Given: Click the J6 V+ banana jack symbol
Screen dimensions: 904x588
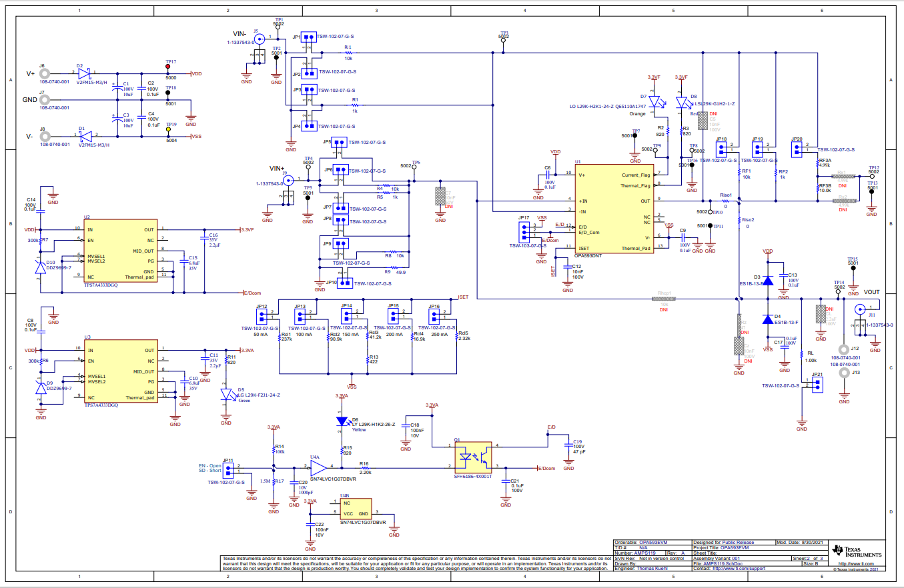Looking at the screenshot, I should coord(45,75).
